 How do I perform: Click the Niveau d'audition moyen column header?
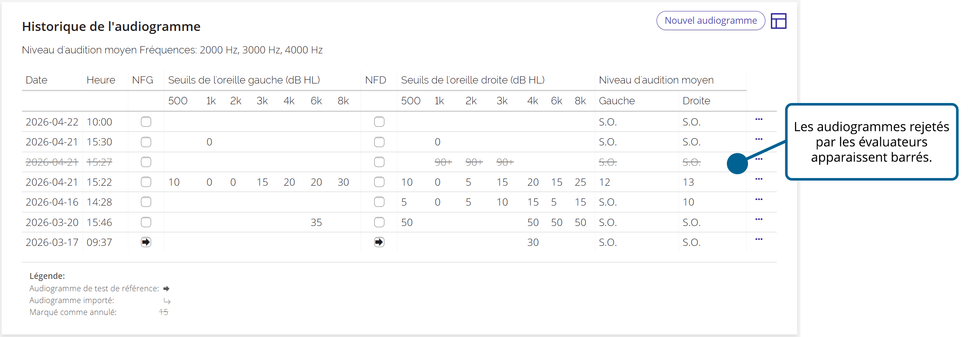pyautogui.click(x=656, y=80)
